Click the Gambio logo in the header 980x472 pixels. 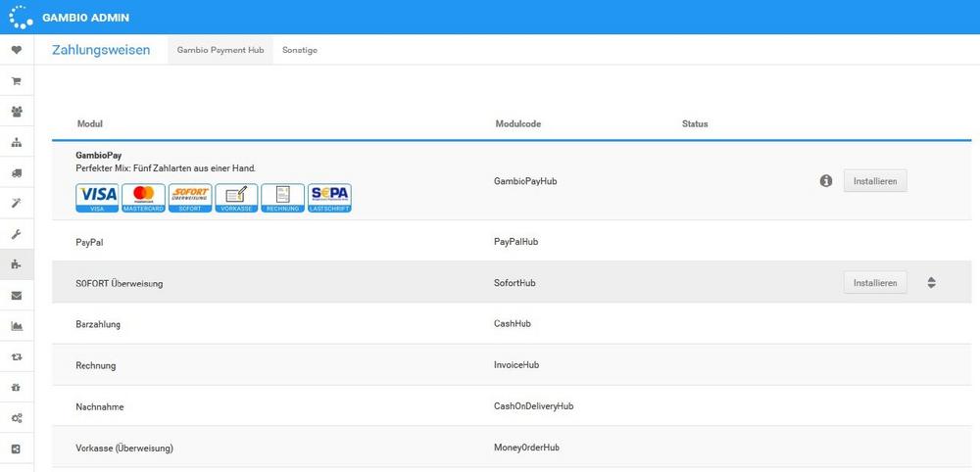tap(21, 17)
